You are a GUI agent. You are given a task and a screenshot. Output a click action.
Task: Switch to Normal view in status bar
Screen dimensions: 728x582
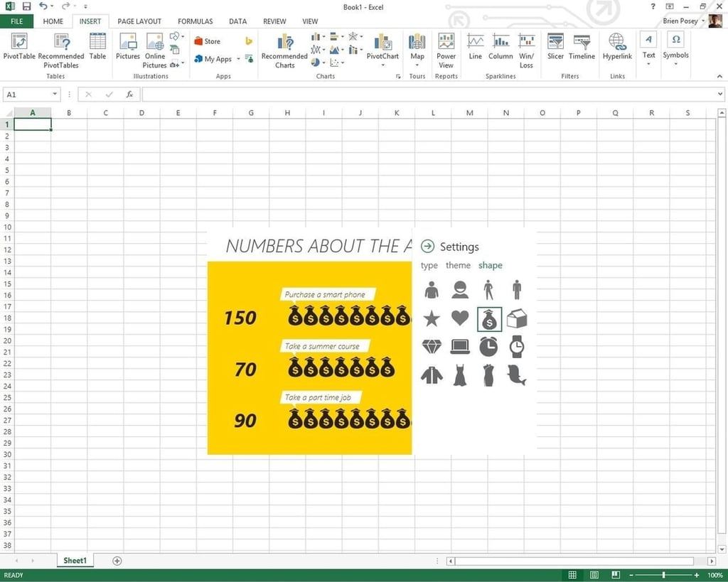tap(572, 575)
